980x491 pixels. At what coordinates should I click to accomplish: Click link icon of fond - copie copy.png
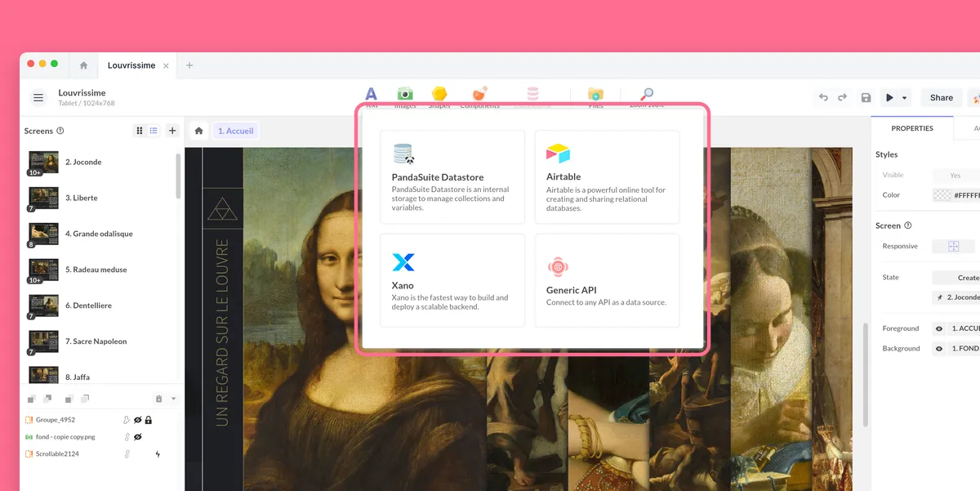pyautogui.click(x=127, y=437)
